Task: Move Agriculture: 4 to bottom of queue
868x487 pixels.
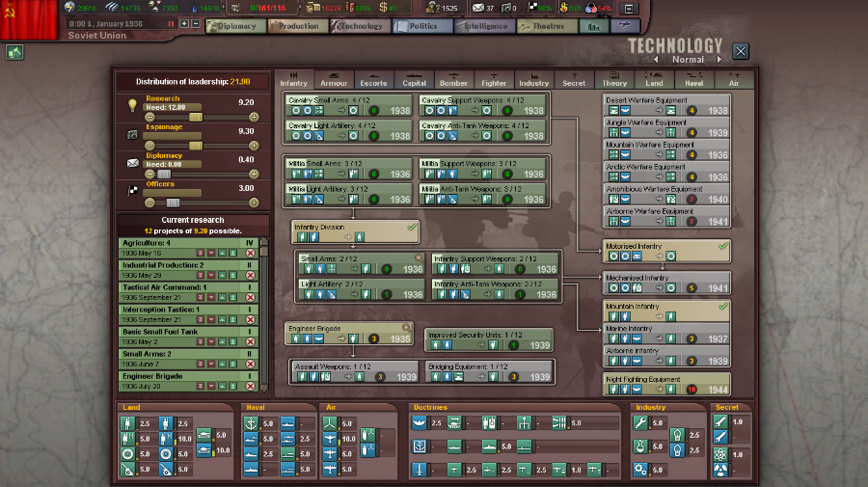Action: pos(201,253)
